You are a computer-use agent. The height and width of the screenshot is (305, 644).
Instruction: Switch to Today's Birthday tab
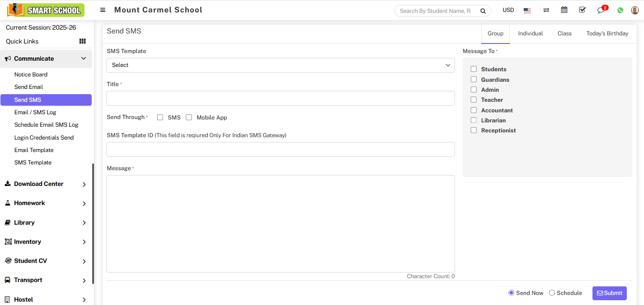pyautogui.click(x=607, y=33)
